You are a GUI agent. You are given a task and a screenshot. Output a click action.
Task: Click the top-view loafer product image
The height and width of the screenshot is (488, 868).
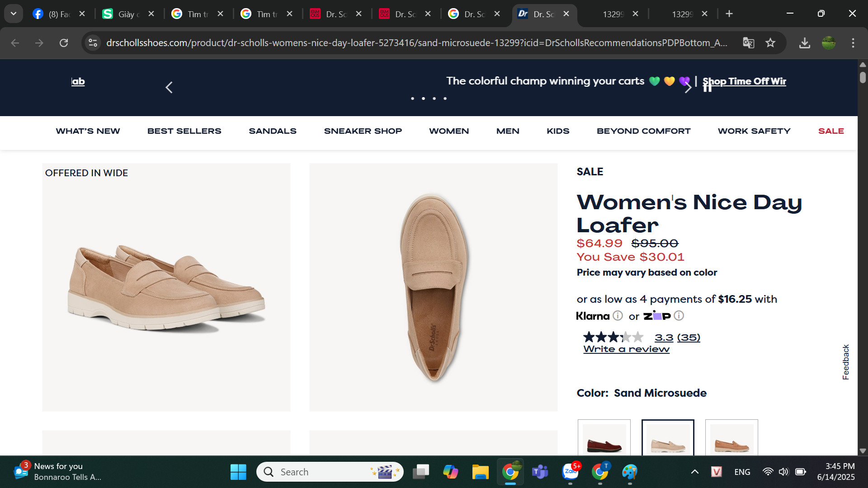pyautogui.click(x=433, y=287)
